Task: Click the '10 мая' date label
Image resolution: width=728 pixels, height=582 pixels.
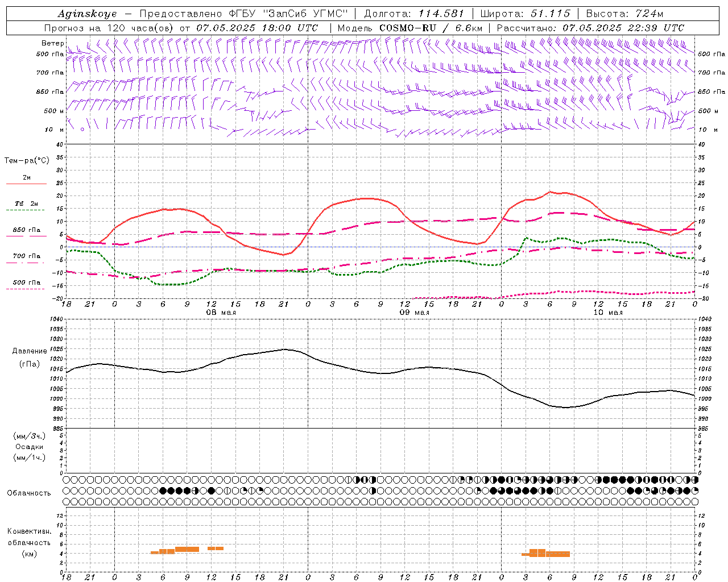Action: coord(607,313)
